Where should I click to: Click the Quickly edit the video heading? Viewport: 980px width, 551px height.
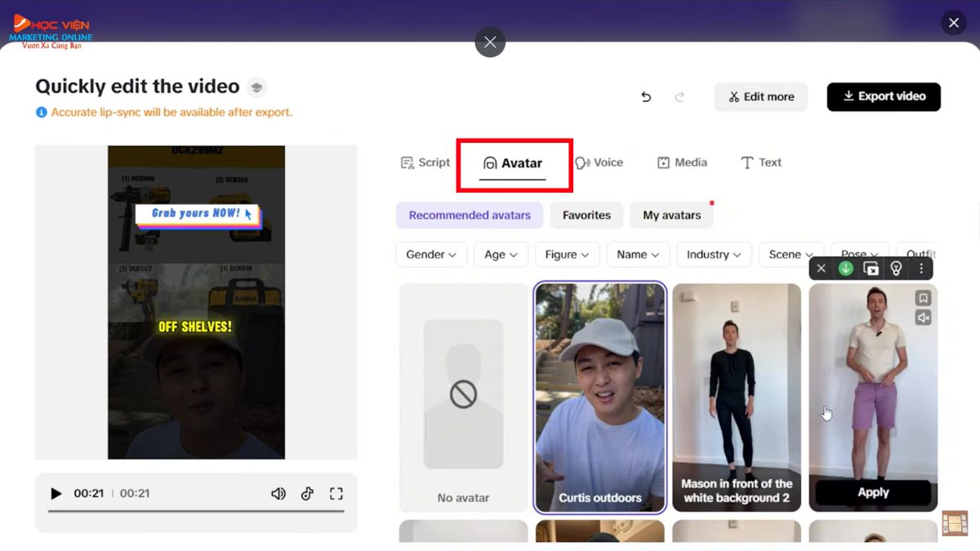pos(137,87)
